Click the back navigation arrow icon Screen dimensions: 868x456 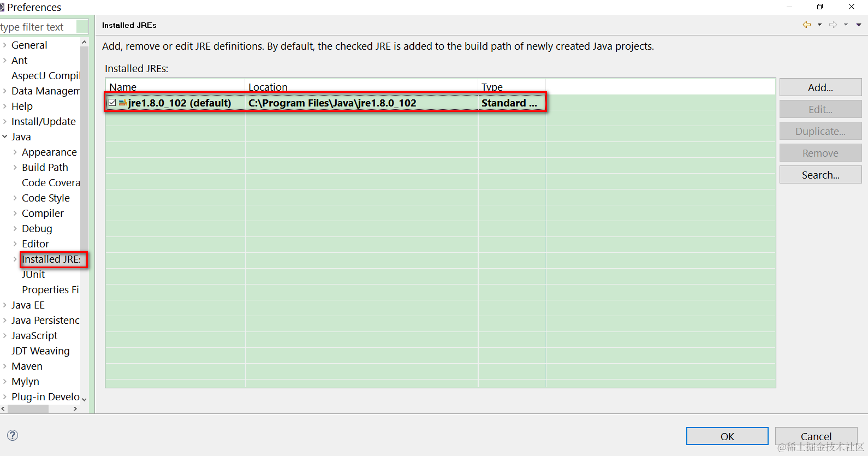tap(807, 25)
